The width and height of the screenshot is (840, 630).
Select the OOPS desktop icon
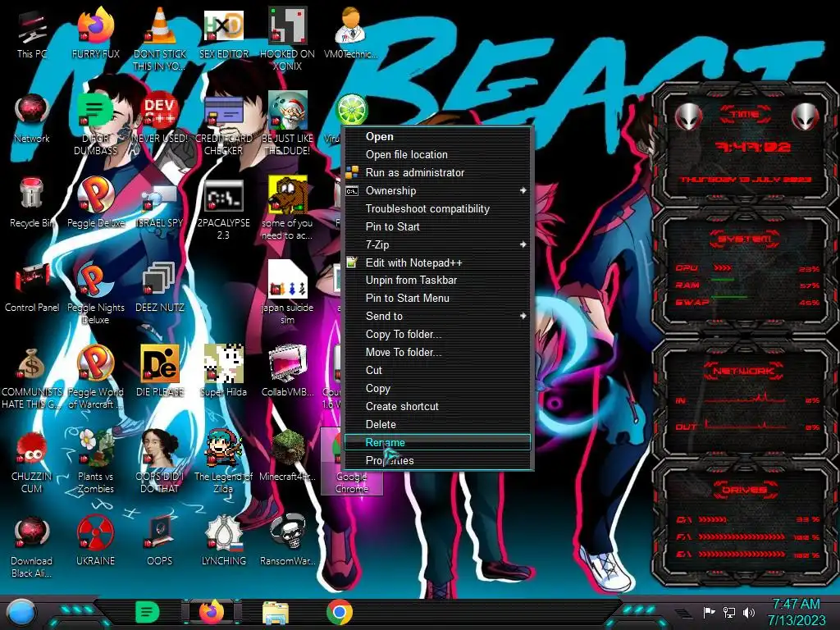(x=160, y=541)
